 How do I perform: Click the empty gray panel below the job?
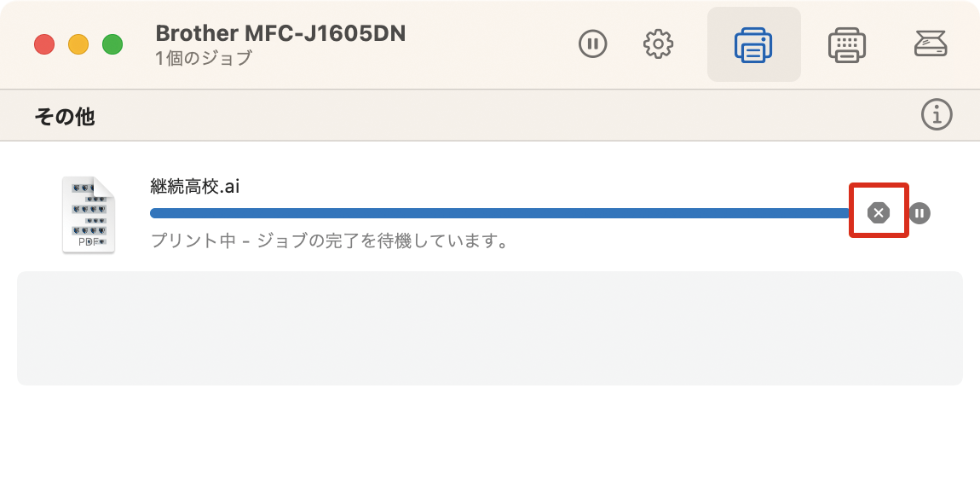pos(490,327)
